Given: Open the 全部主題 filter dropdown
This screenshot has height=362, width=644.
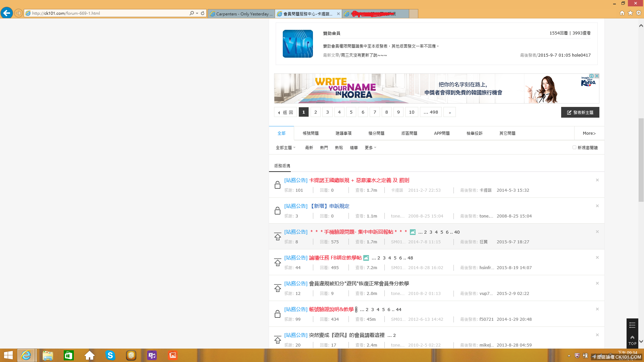Looking at the screenshot, I should tap(285, 147).
